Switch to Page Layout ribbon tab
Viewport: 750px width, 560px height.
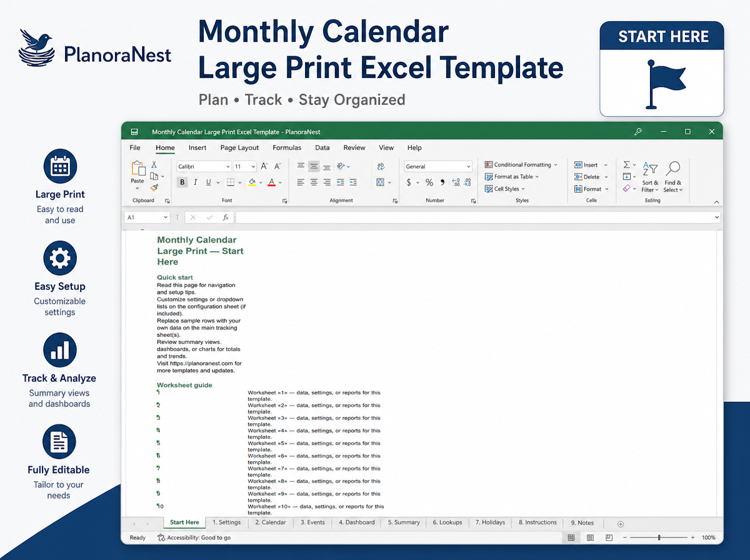239,148
